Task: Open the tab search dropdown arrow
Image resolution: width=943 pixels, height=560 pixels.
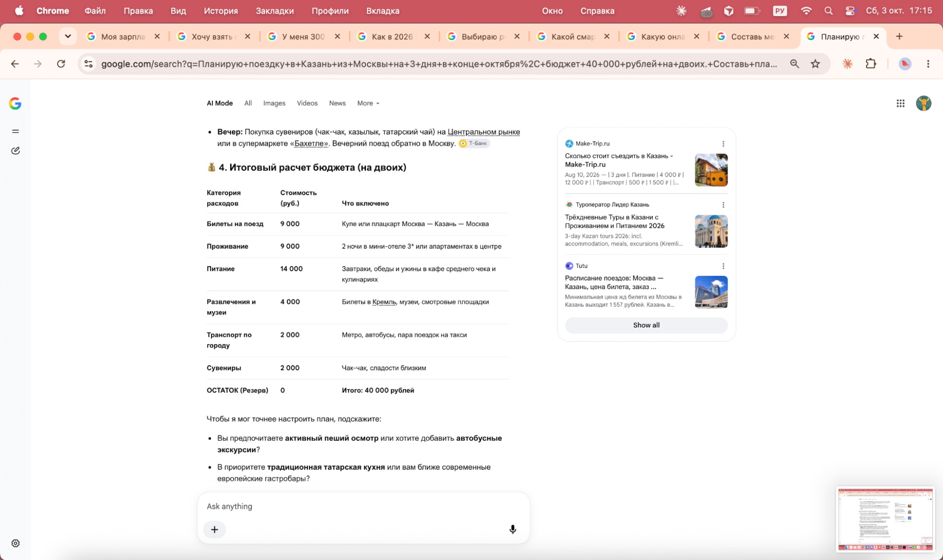Action: [x=68, y=36]
